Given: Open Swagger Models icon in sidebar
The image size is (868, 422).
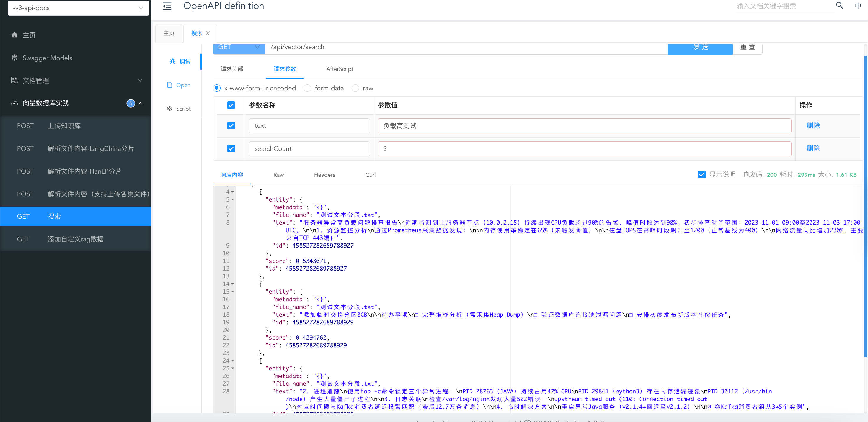Looking at the screenshot, I should 14,58.
